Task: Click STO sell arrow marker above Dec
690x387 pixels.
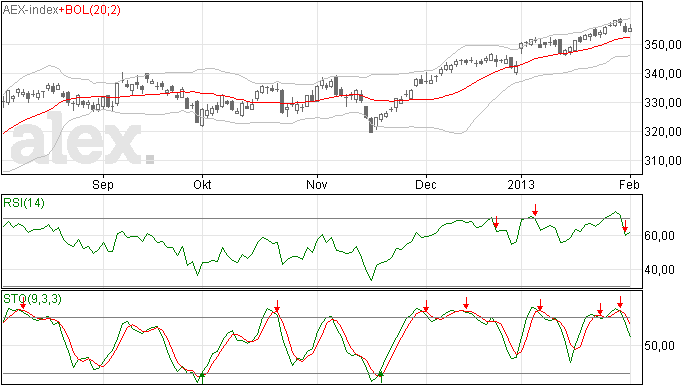Action: click(426, 306)
